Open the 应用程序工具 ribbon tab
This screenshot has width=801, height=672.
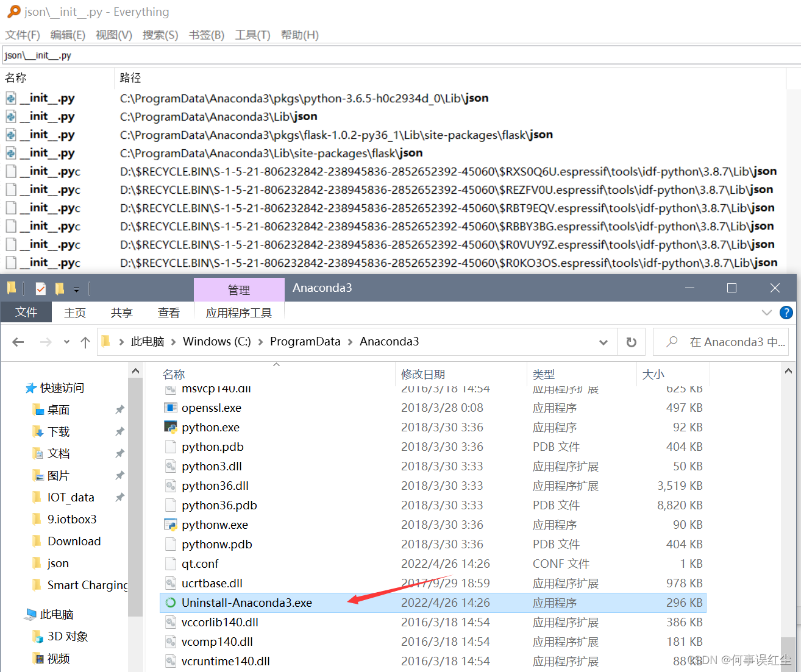(239, 313)
